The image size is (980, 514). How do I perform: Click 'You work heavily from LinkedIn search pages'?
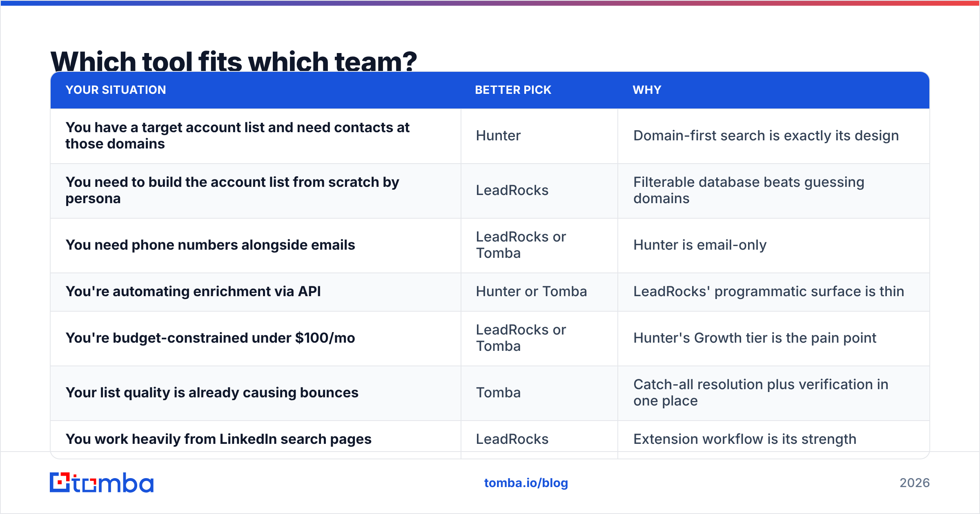pyautogui.click(x=218, y=439)
